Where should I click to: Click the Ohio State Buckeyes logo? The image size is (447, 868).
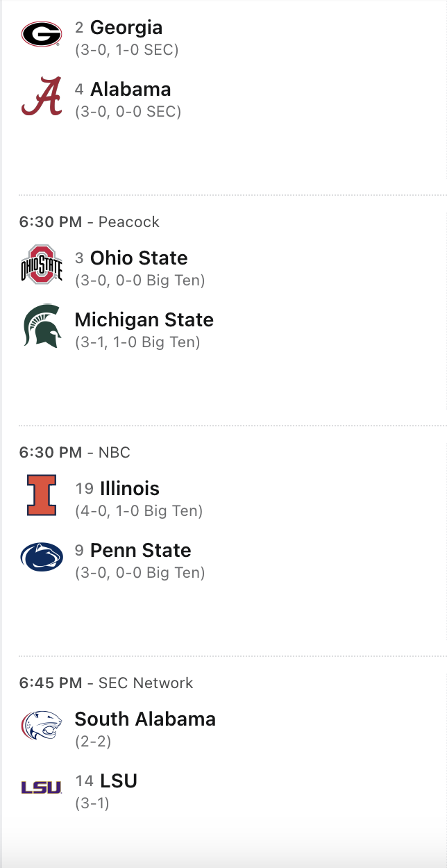click(42, 264)
